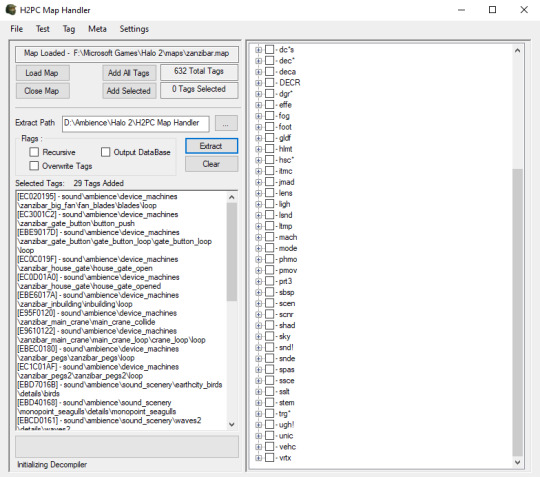Image resolution: width=540 pixels, height=477 pixels.
Task: Expand the mode tree node
Action: 258,248
